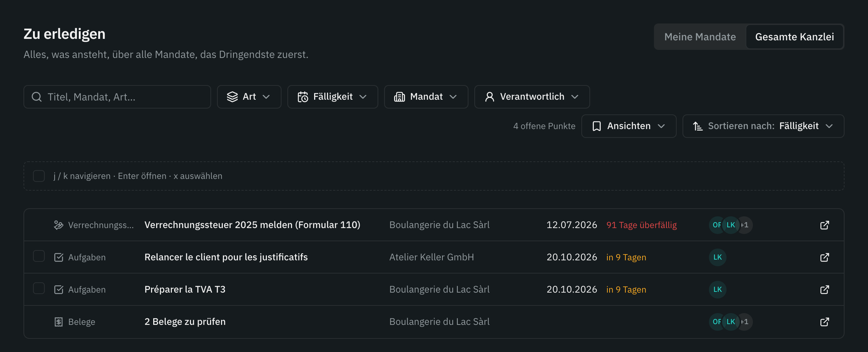
Task: Click the Aufgaben icon in the Préparer la TVA row
Action: click(59, 290)
